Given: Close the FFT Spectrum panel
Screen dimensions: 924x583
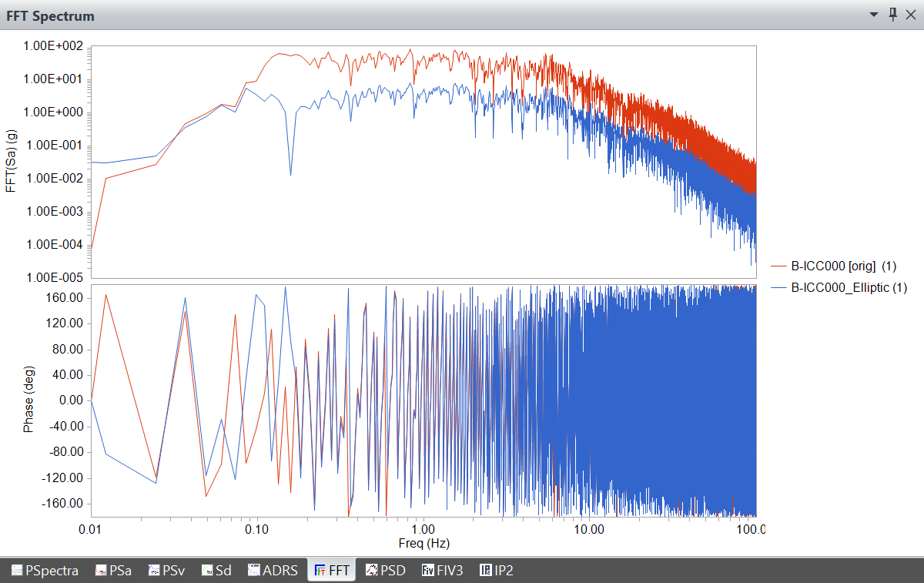Looking at the screenshot, I should coord(911,15).
